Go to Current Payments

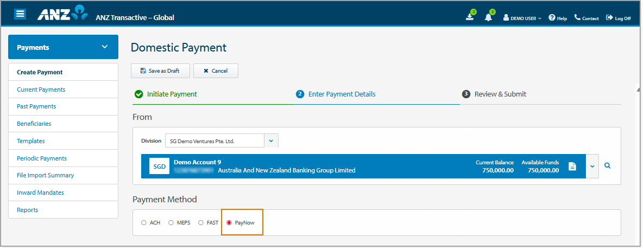click(63, 89)
